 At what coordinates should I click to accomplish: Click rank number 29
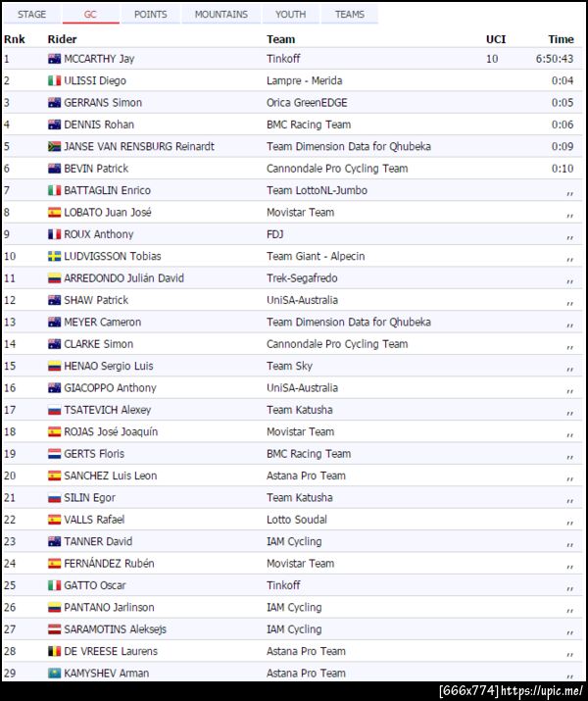point(10,673)
